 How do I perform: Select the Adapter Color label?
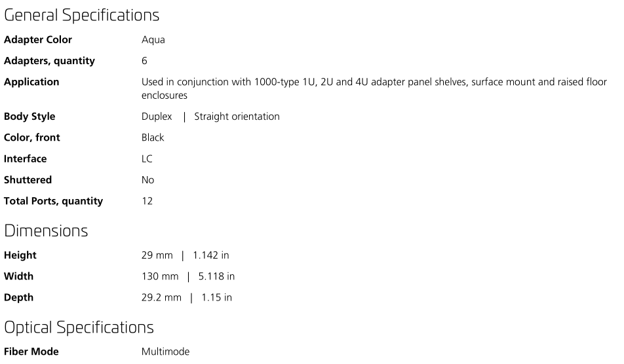pos(38,40)
